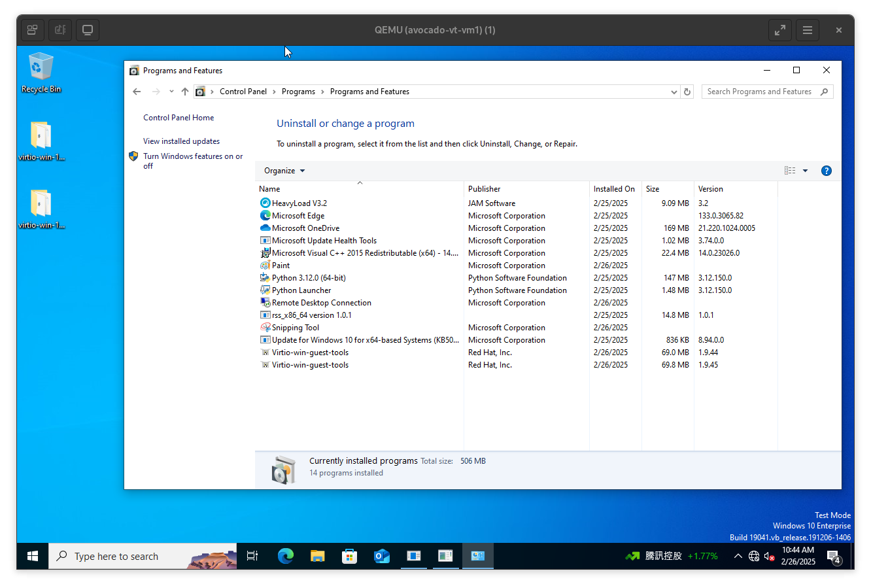Open Microsoft Store from the taskbar

[x=349, y=556]
